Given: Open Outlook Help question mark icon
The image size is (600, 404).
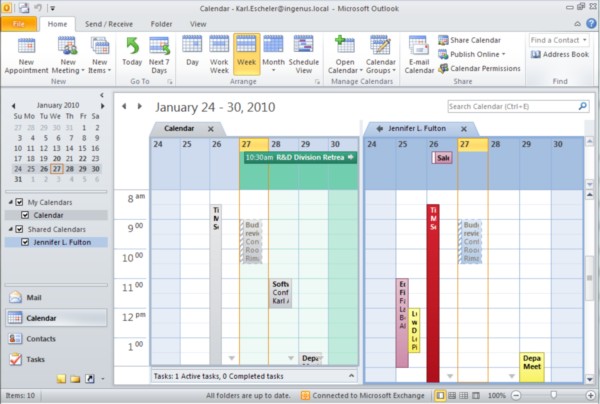Looking at the screenshot, I should [591, 24].
